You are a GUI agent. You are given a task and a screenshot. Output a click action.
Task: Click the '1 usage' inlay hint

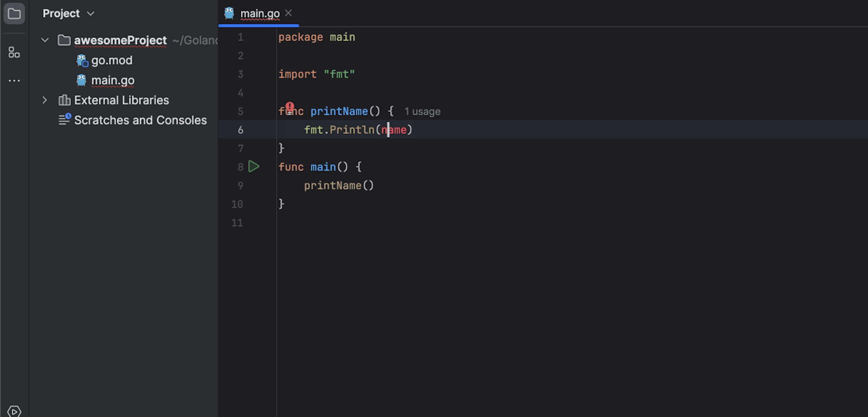click(422, 111)
